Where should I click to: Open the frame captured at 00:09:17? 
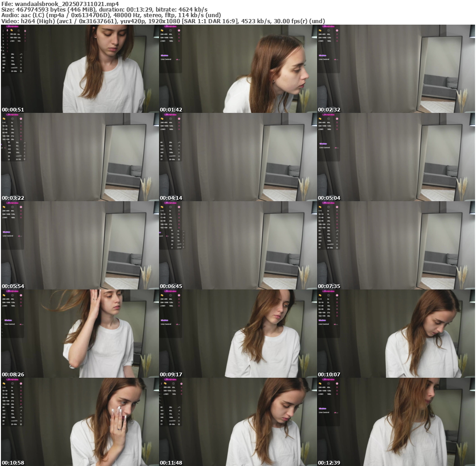238,334
